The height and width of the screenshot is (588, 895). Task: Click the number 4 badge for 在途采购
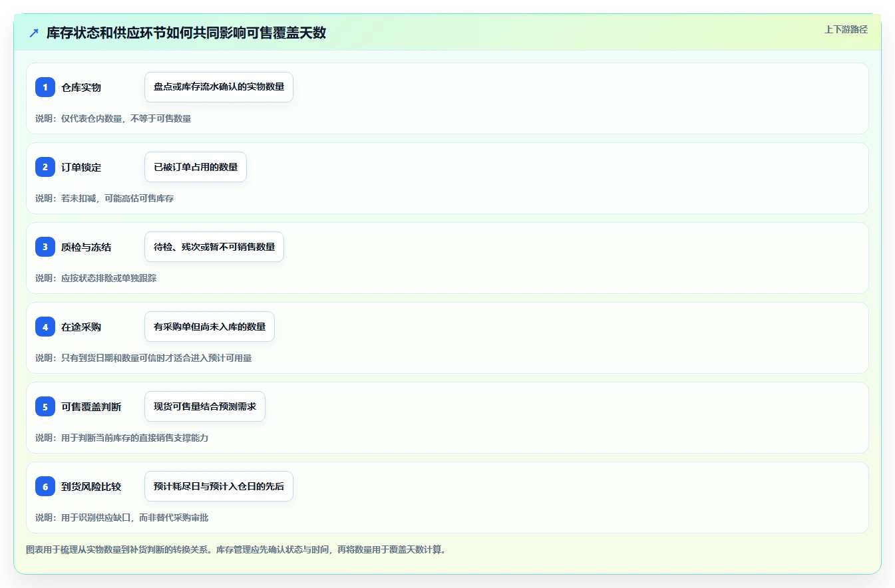[45, 327]
